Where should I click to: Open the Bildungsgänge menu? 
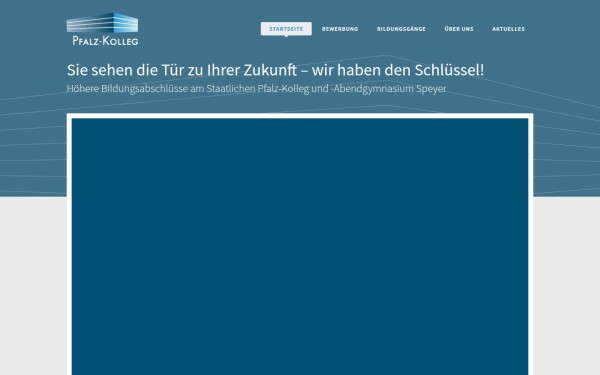coord(401,29)
